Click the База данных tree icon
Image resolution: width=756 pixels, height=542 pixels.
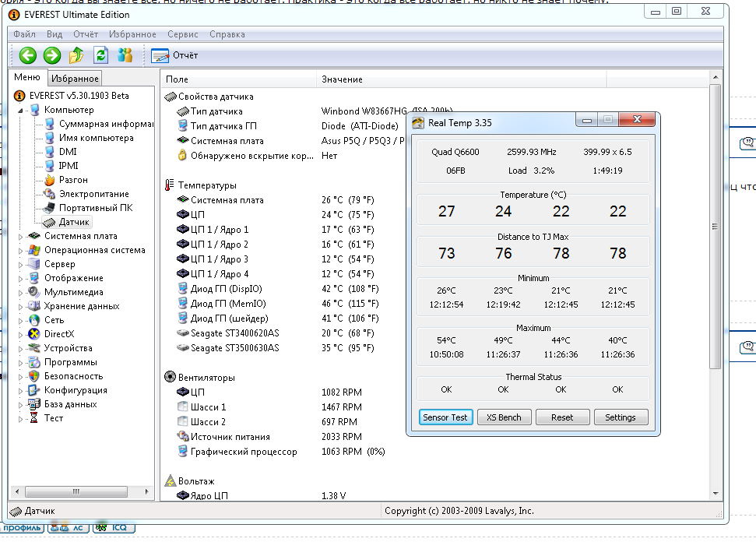pos(33,404)
